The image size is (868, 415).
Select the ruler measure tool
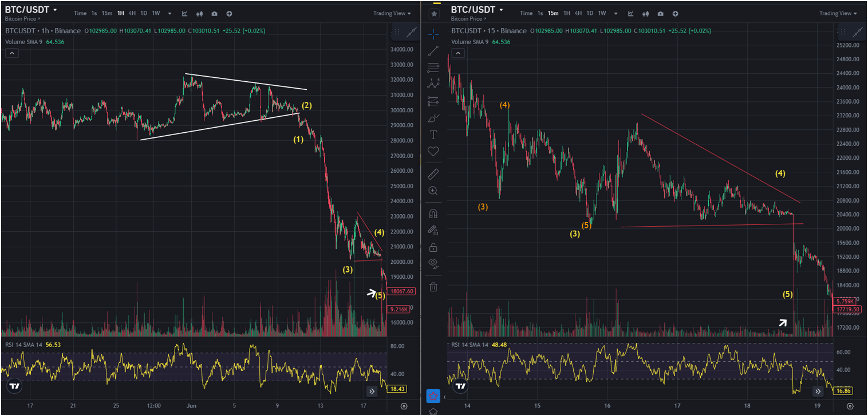click(433, 174)
